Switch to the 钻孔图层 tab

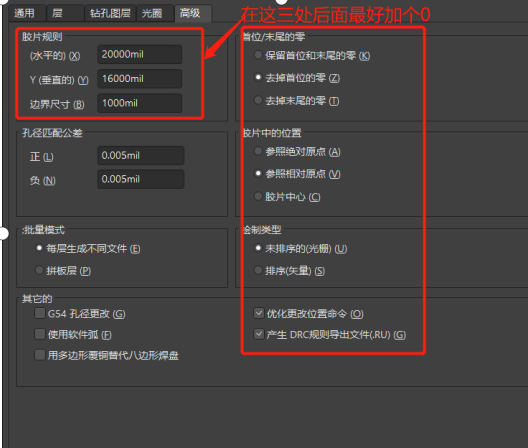110,13
